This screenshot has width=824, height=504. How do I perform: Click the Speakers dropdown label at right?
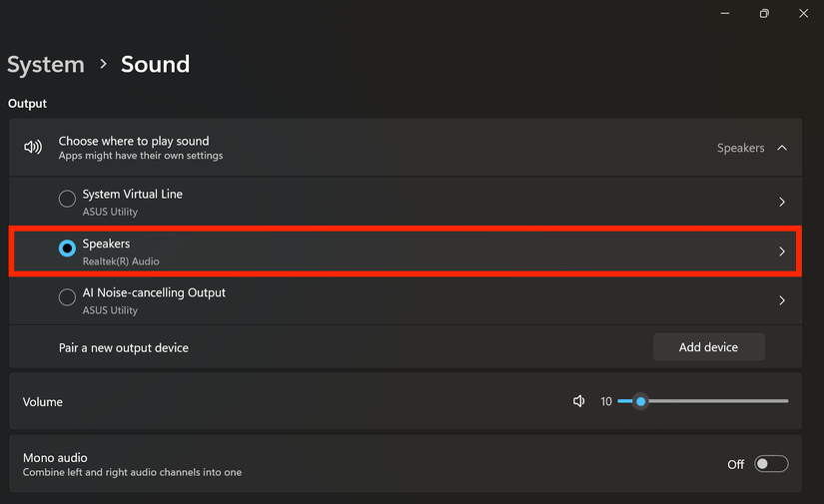[x=740, y=148]
